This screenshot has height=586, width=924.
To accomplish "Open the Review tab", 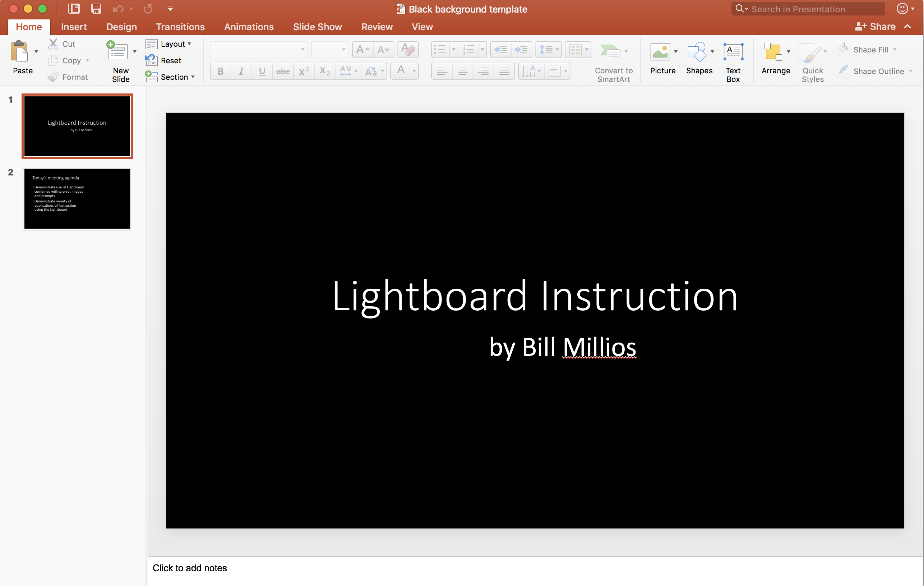I will click(377, 27).
